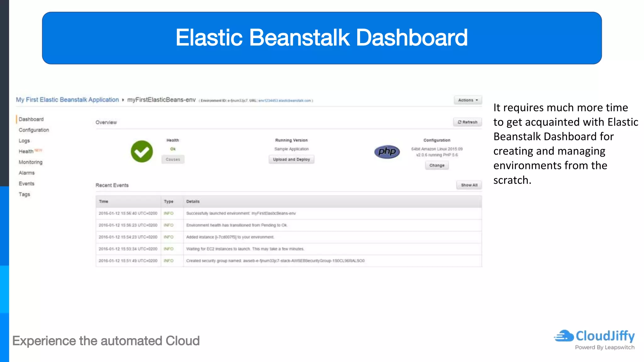The width and height of the screenshot is (644, 362).
Task: Click 'Created security group named' event
Action: coord(289,261)
